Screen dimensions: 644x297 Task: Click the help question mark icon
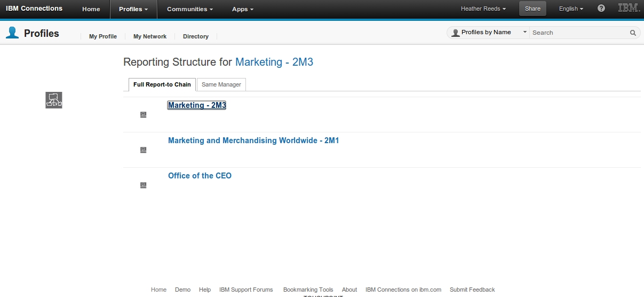[x=601, y=9]
